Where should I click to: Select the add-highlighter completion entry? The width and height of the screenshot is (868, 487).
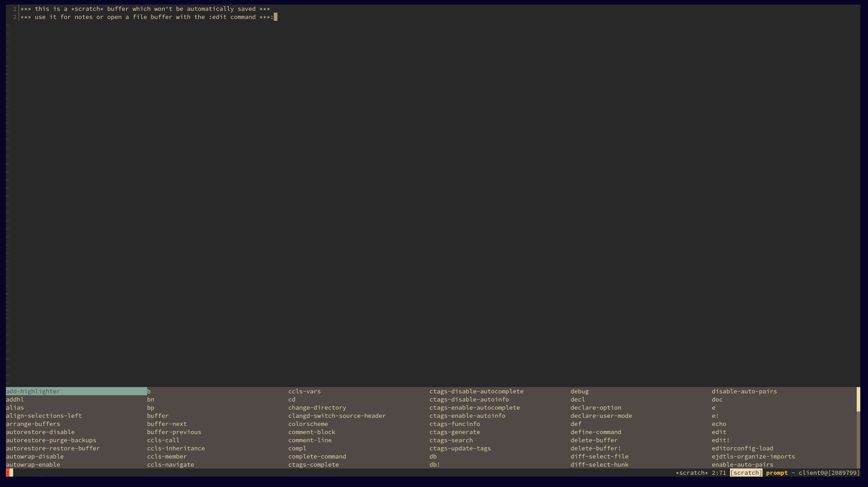pyautogui.click(x=33, y=391)
